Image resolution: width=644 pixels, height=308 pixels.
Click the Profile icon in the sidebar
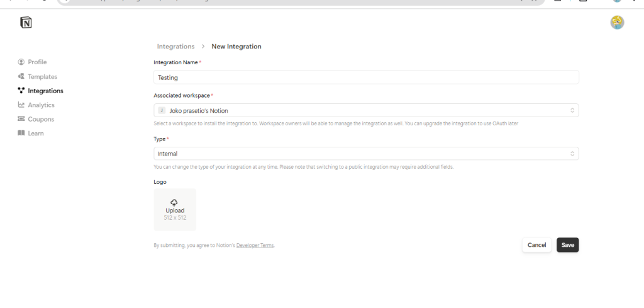(21, 62)
